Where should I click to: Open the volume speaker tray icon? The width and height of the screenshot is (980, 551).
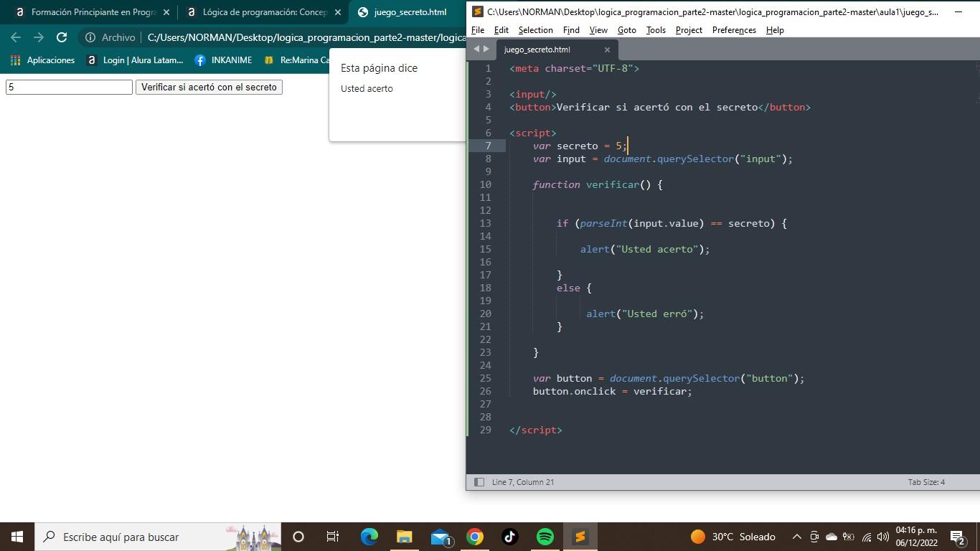pos(883,537)
